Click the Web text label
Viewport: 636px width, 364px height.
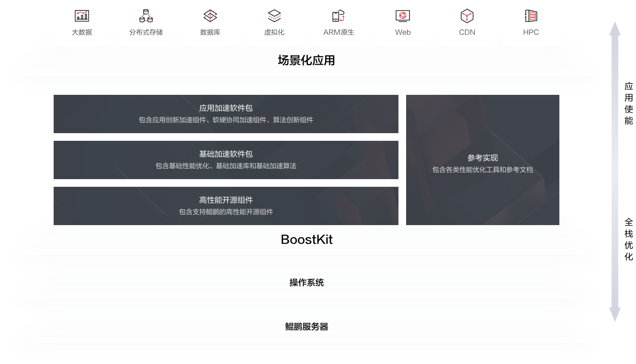click(x=403, y=33)
